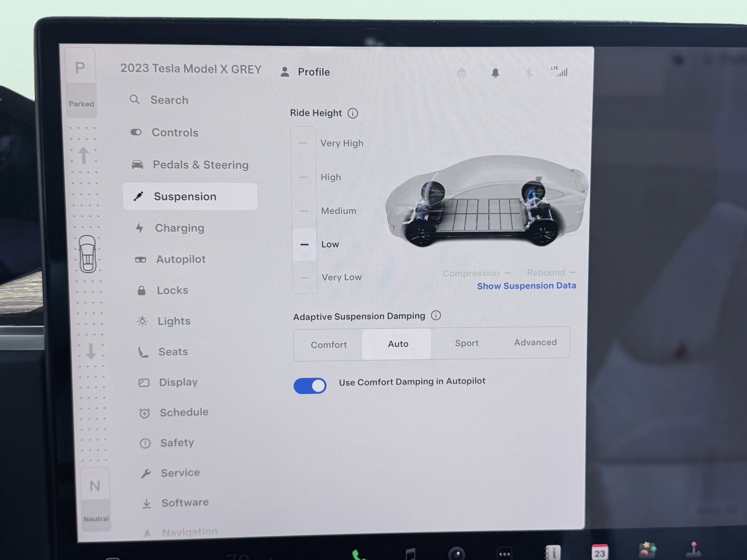Select the Autopilot sidebar icon
The height and width of the screenshot is (560, 747).
tap(141, 259)
